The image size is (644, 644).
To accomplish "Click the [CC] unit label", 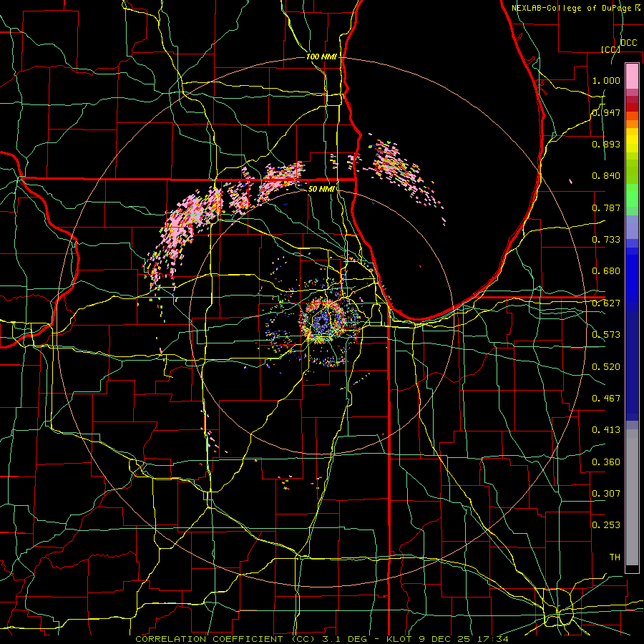I will pos(611,49).
